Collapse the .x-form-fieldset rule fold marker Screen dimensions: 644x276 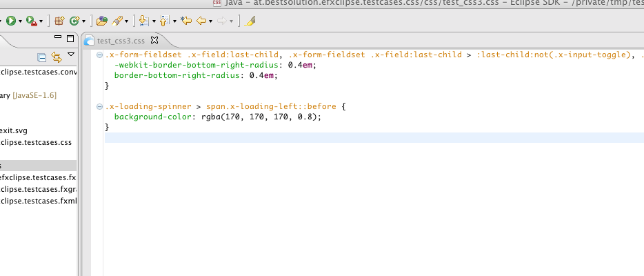point(101,55)
